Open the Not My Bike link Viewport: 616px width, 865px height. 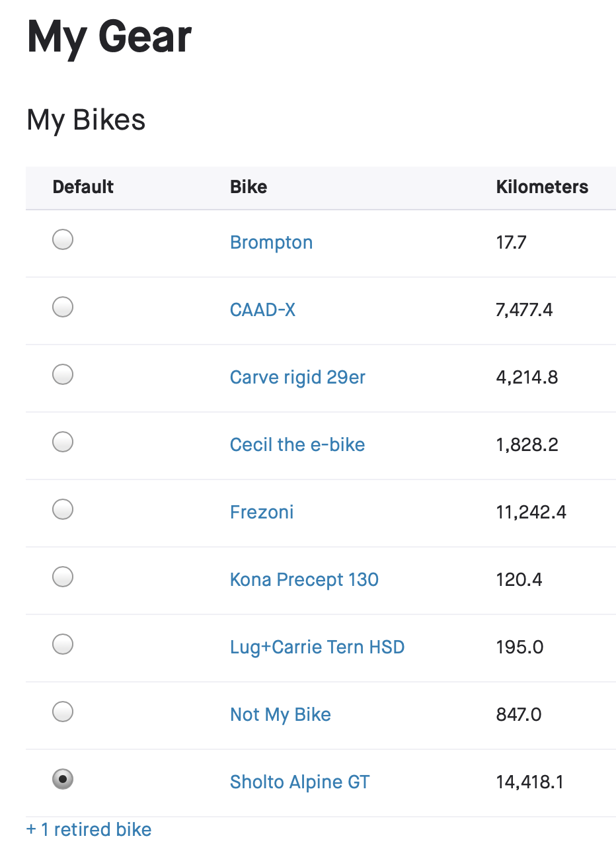click(280, 715)
